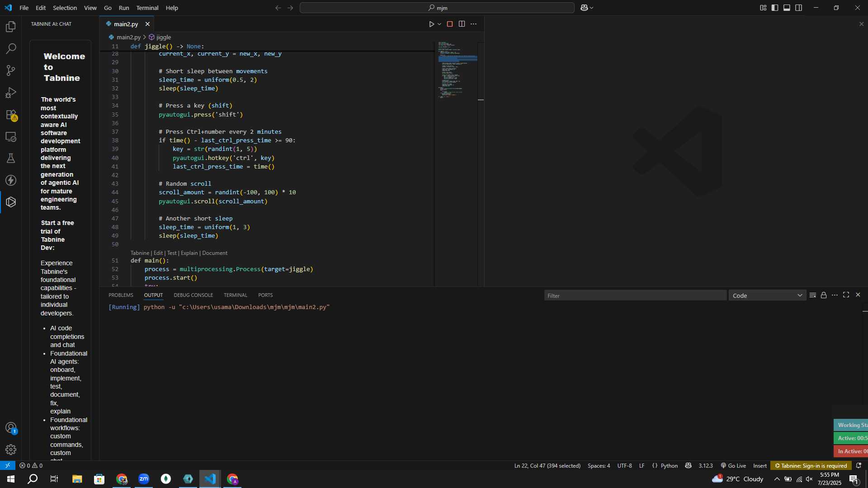
Task: Open the Copilot dropdown chevron in title bar
Action: 591,8
